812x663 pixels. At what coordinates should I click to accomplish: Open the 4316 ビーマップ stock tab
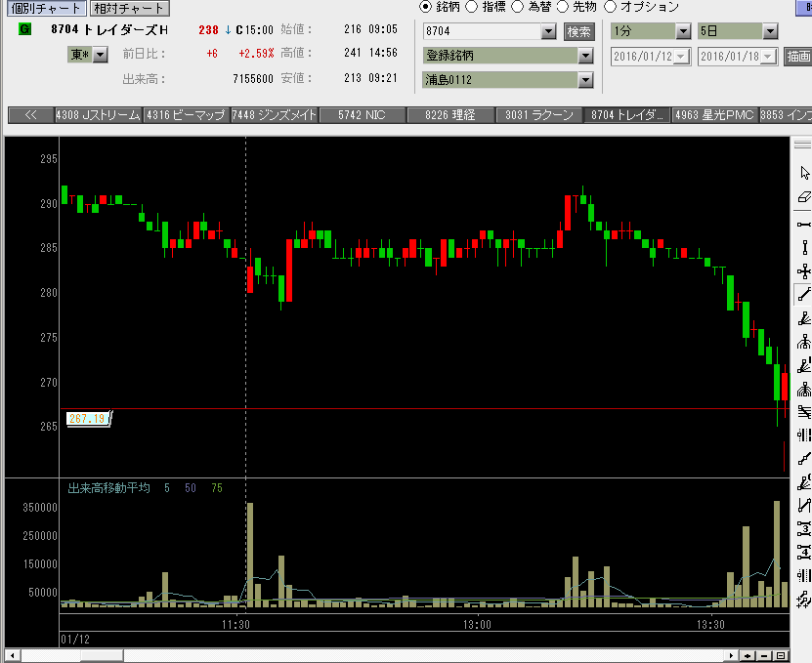[186, 115]
